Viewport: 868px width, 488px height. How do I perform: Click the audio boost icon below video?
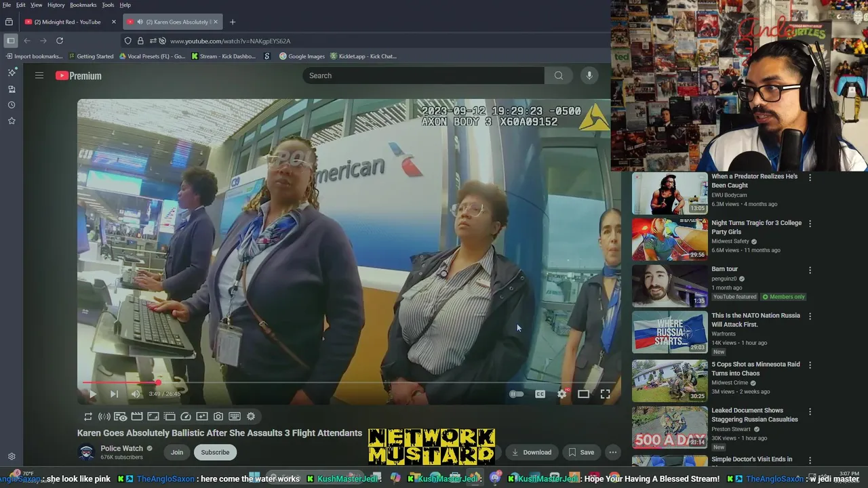(x=104, y=417)
